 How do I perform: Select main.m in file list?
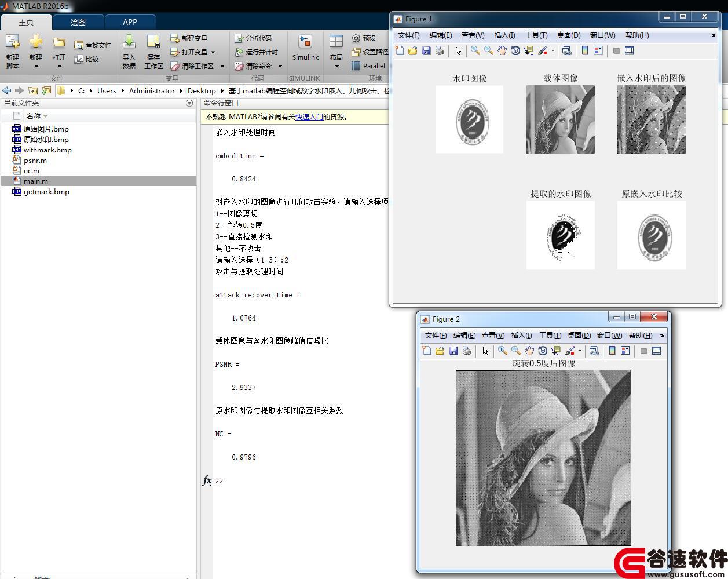[x=98, y=181]
